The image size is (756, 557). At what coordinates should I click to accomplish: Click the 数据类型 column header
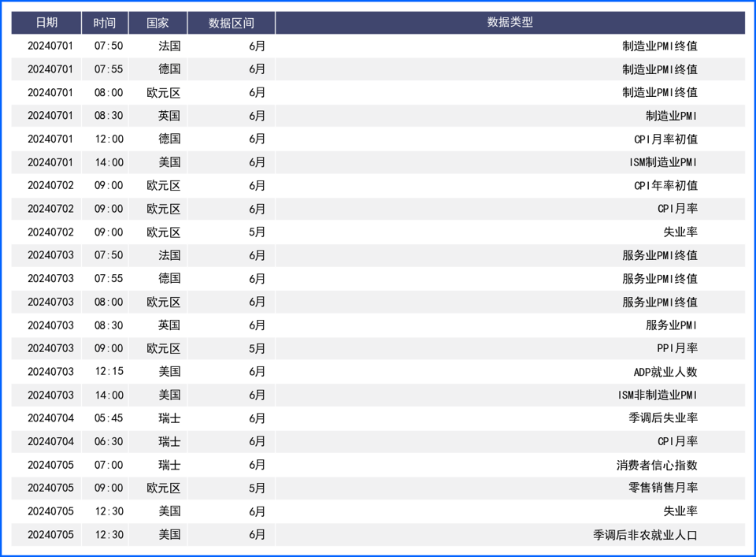[510, 23]
